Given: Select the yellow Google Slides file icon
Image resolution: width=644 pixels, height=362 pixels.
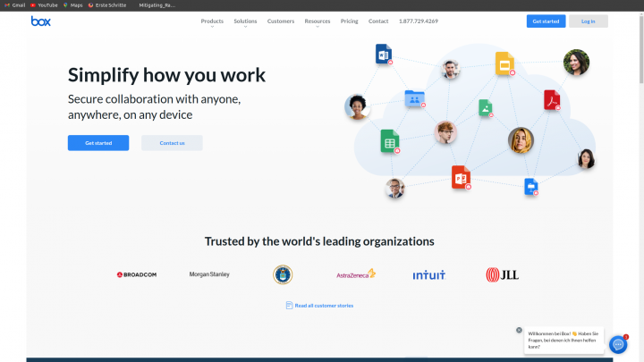Looking at the screenshot, I should [x=504, y=63].
